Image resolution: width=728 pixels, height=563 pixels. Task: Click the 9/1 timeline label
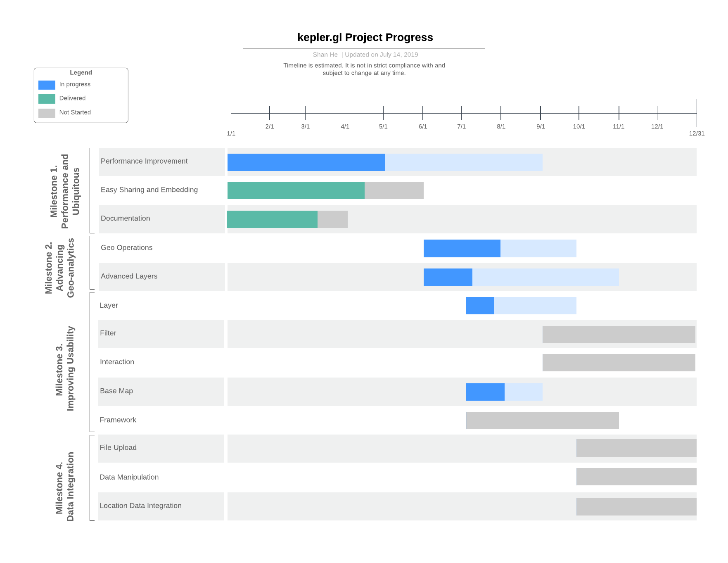point(541,126)
